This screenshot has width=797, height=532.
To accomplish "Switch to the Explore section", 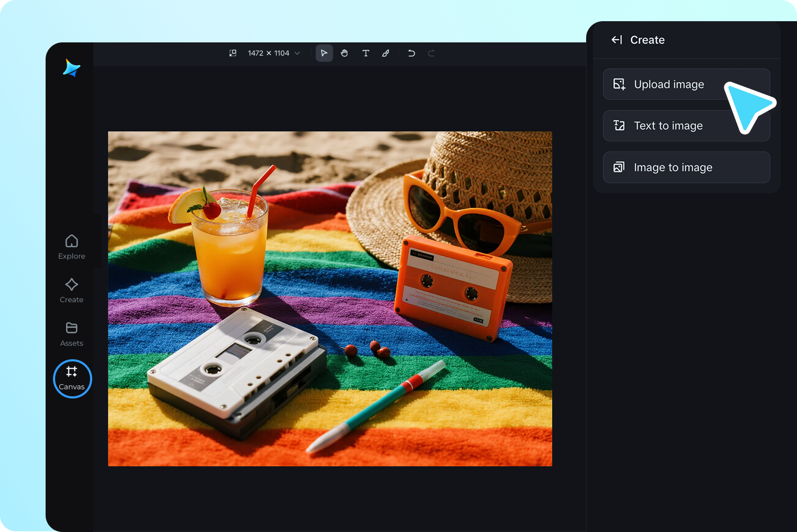I will pos(71,246).
